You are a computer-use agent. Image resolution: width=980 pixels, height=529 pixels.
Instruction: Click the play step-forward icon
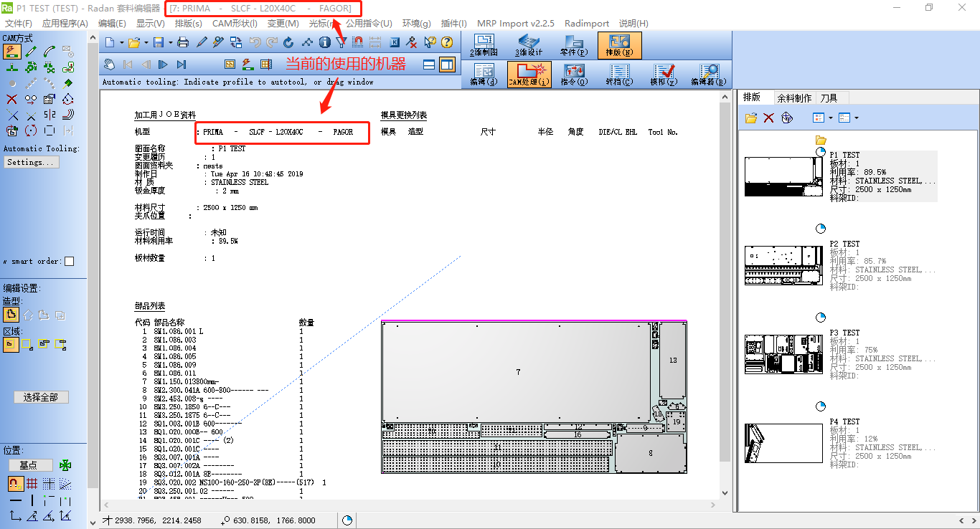click(164, 65)
